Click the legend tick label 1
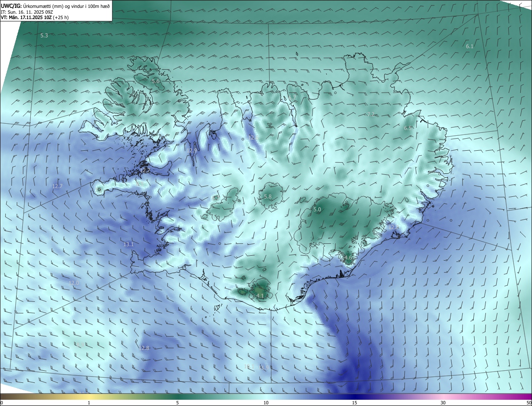This screenshot has height=406, width=532. pos(89,403)
